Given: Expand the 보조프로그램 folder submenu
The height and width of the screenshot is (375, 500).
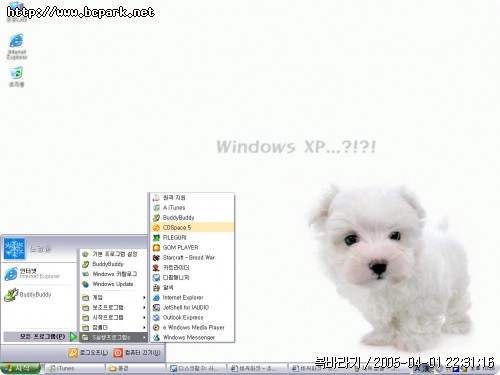Looking at the screenshot, I should click(x=114, y=307).
